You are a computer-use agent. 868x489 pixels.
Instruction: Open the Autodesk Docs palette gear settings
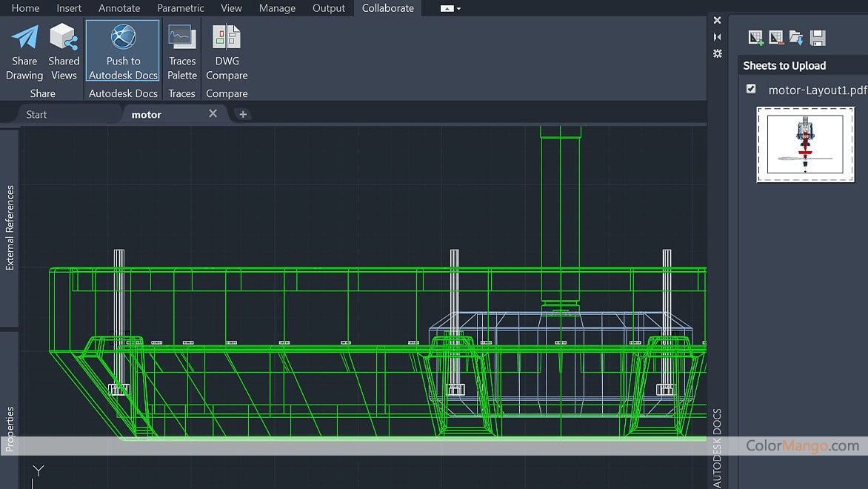pyautogui.click(x=717, y=53)
